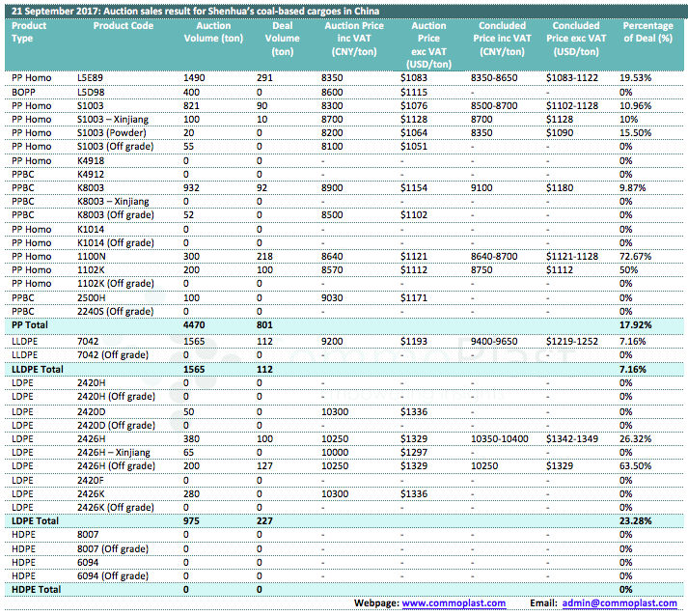The width and height of the screenshot is (688, 616).
Task: Click deal volume '218'
Action: (264, 257)
